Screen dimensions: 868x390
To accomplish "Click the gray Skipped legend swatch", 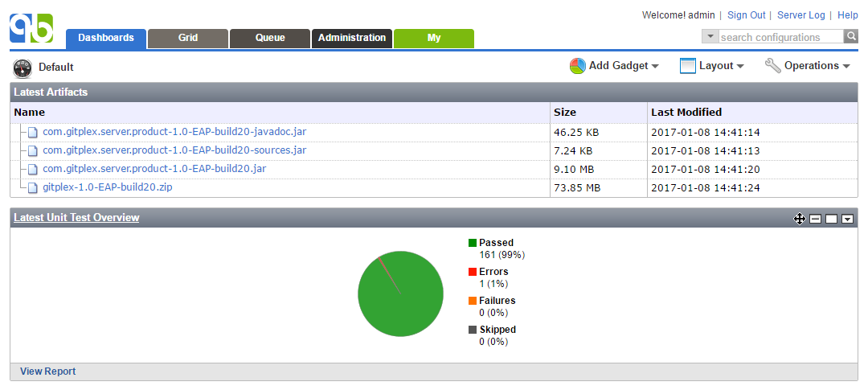I will point(473,330).
